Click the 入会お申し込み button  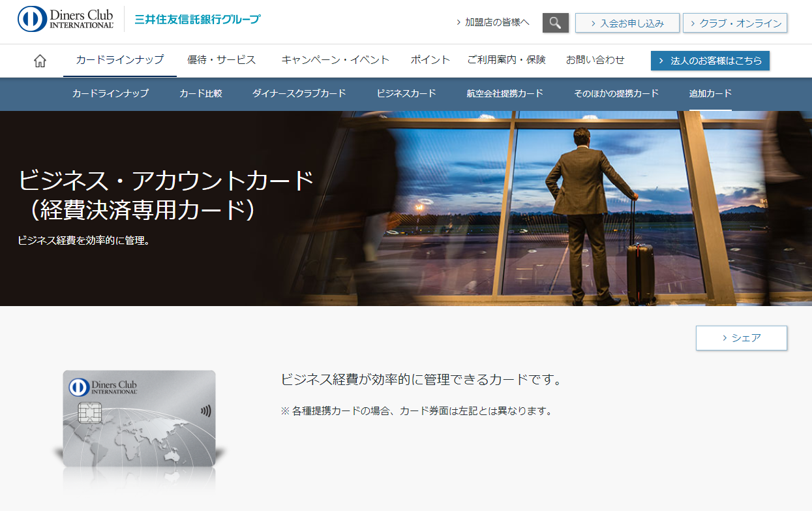pyautogui.click(x=627, y=23)
